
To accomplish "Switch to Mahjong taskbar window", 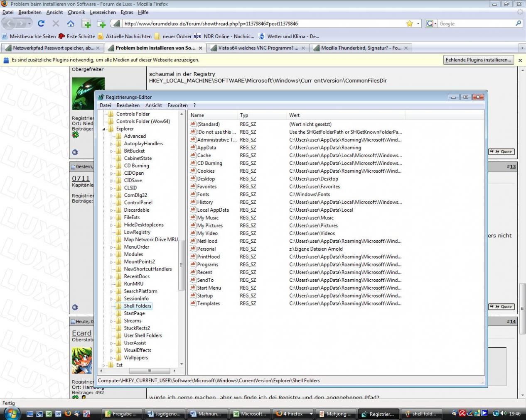I will click(x=336, y=414).
